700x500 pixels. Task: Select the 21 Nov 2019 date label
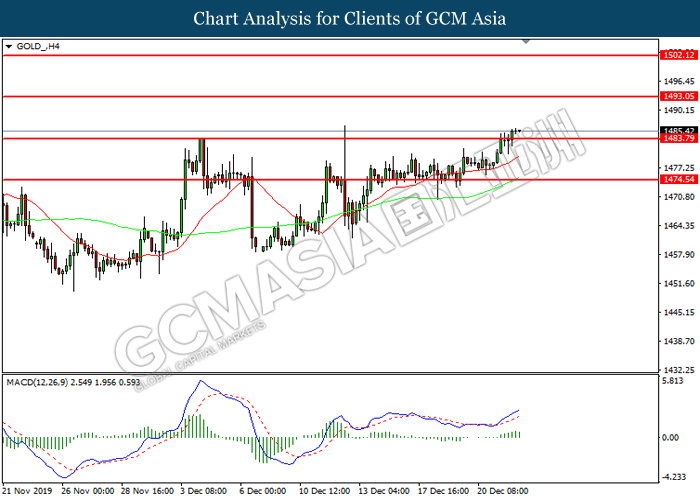tap(25, 492)
